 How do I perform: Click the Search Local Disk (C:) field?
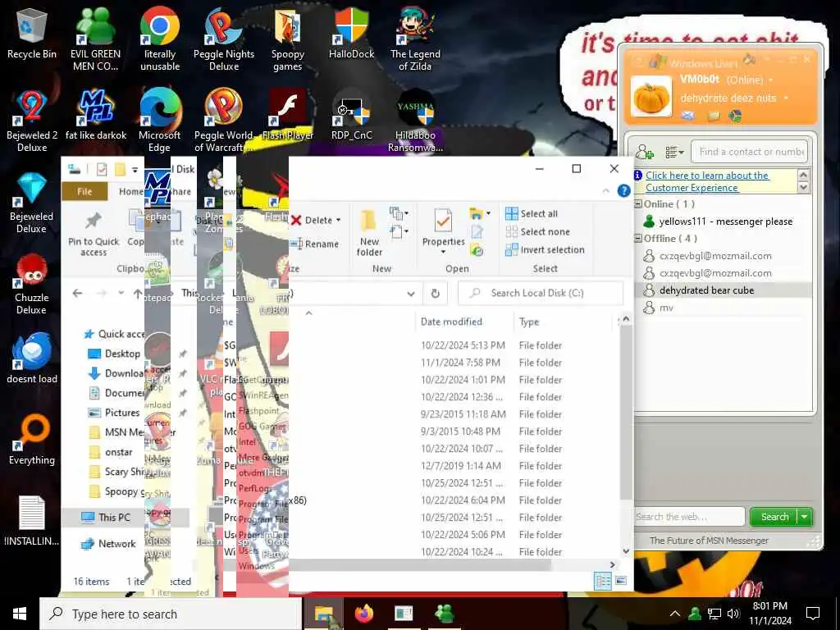541,294
